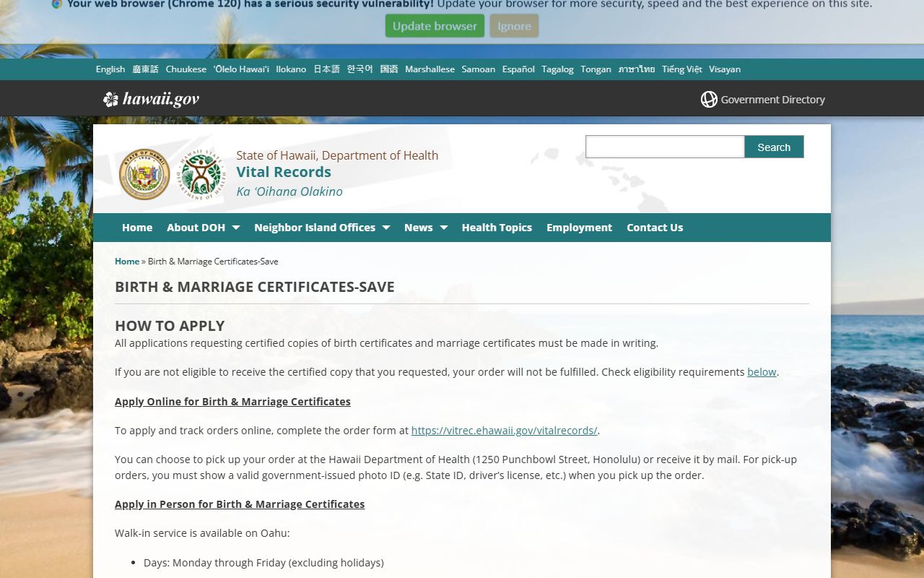Viewport: 924px width, 578px height.
Task: Switch language to ʻŌlelo Hawaiʻi
Action: 241,69
